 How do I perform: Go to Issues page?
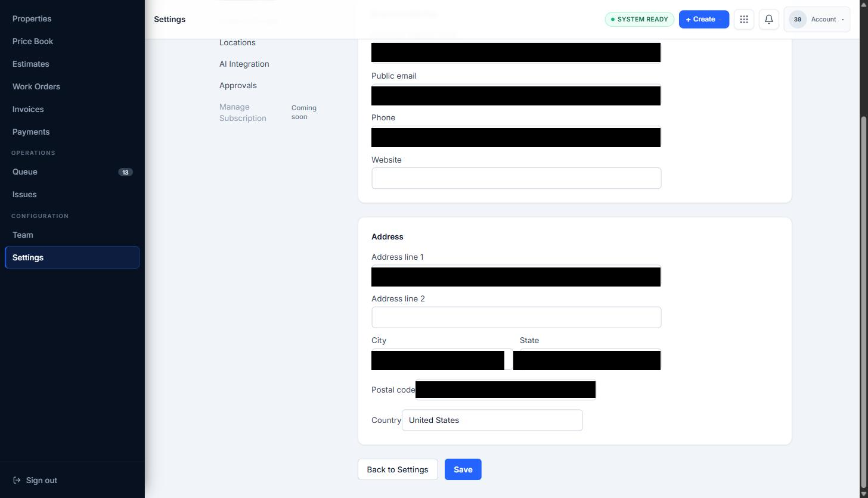(x=72, y=194)
